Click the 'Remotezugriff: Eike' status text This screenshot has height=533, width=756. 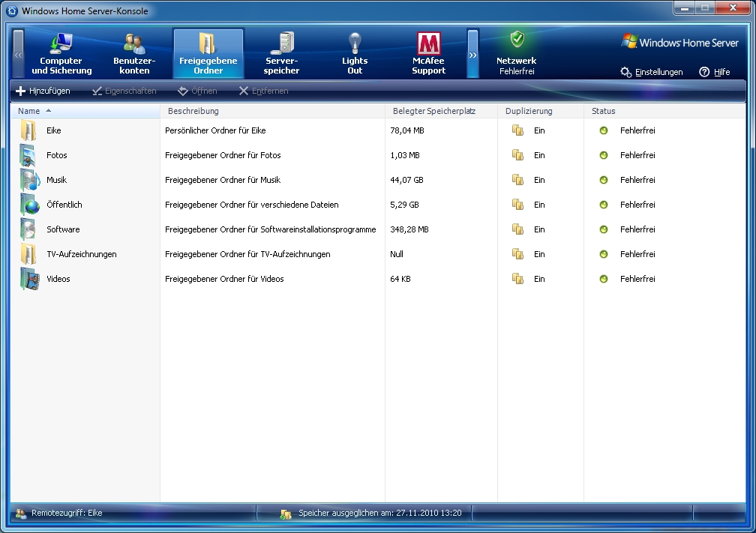(x=67, y=513)
